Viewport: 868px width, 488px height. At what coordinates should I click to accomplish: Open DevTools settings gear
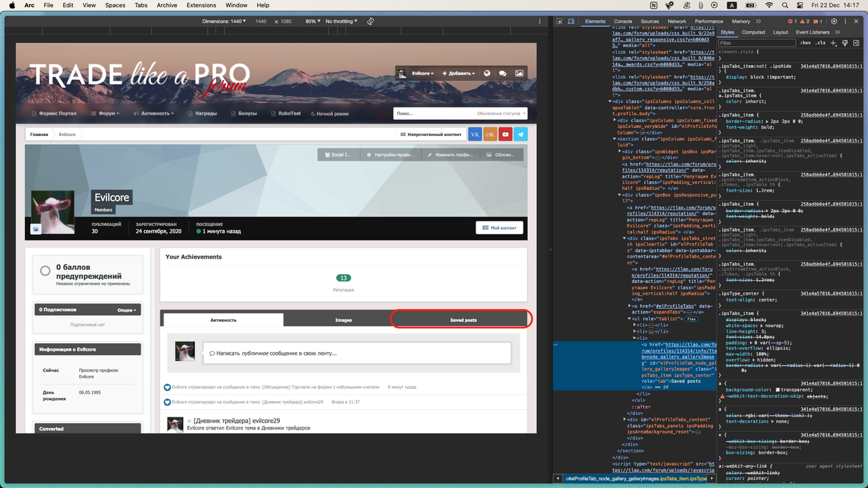[x=834, y=22]
